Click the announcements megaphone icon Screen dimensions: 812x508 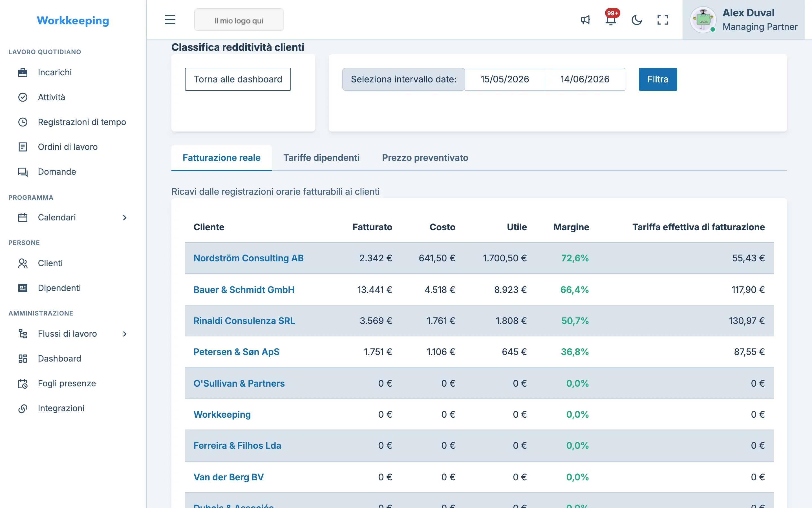[x=585, y=20]
